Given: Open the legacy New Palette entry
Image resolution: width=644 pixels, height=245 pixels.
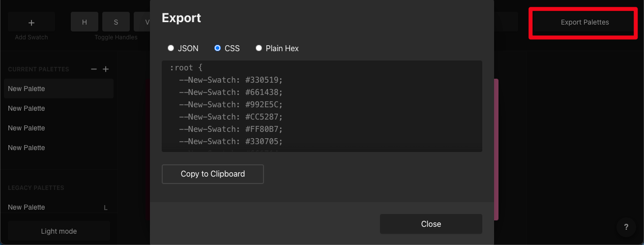Looking at the screenshot, I should (x=49, y=207).
